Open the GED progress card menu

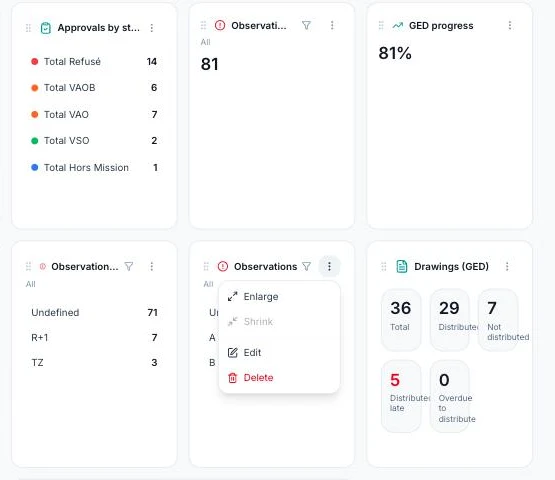coord(510,25)
